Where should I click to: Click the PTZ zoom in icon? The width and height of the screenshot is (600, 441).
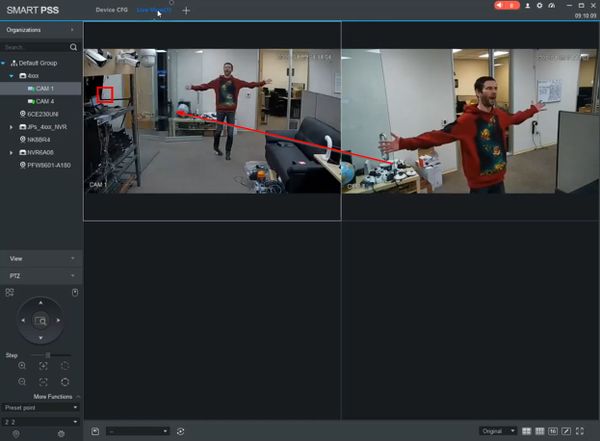click(22, 366)
